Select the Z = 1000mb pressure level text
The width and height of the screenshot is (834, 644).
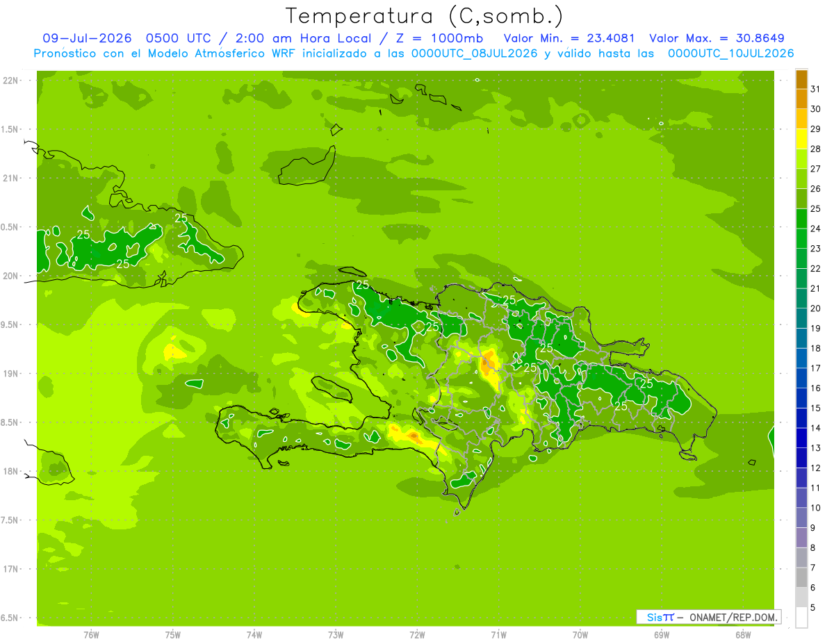pyautogui.click(x=439, y=38)
